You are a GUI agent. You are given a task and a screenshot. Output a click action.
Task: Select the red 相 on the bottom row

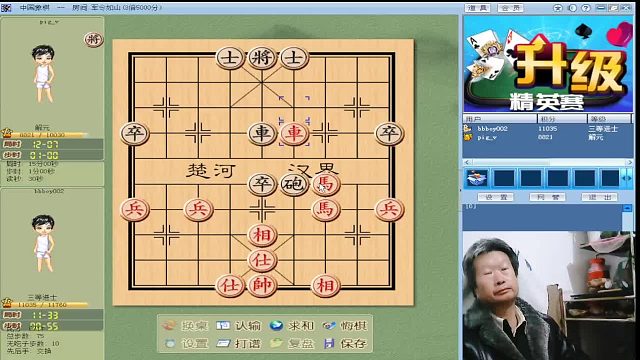326,285
